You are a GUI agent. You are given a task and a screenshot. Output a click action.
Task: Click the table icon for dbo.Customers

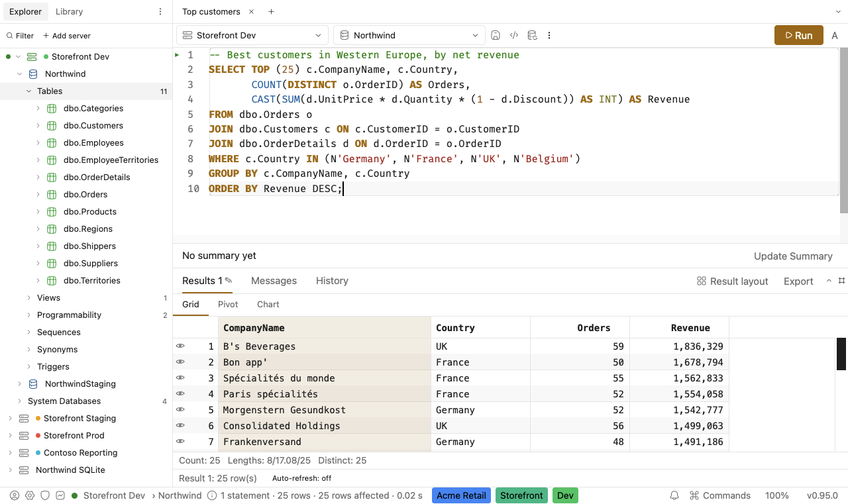[52, 126]
